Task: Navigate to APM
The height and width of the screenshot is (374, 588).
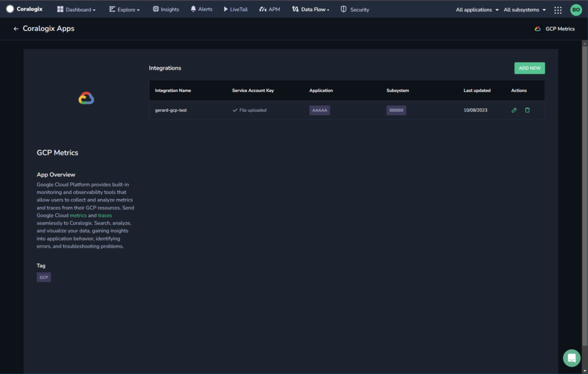Action: [270, 9]
